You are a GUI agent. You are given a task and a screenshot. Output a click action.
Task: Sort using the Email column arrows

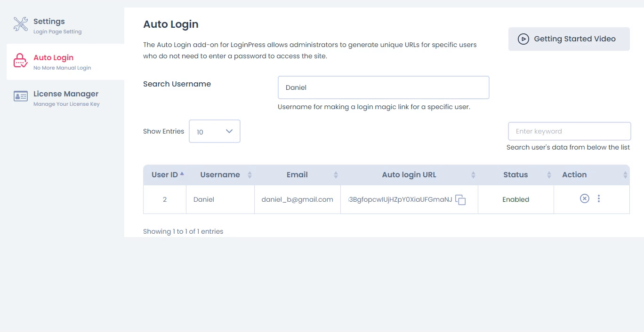336,175
